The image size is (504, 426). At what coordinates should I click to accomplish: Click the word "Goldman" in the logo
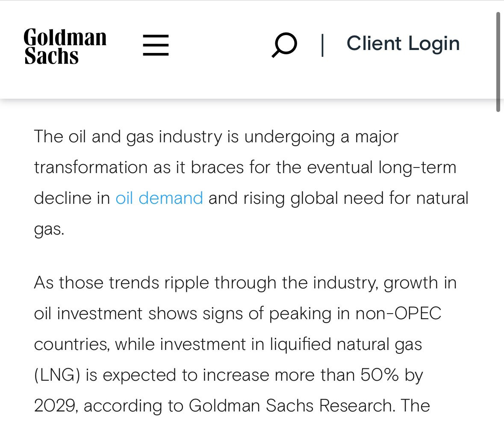click(65, 37)
